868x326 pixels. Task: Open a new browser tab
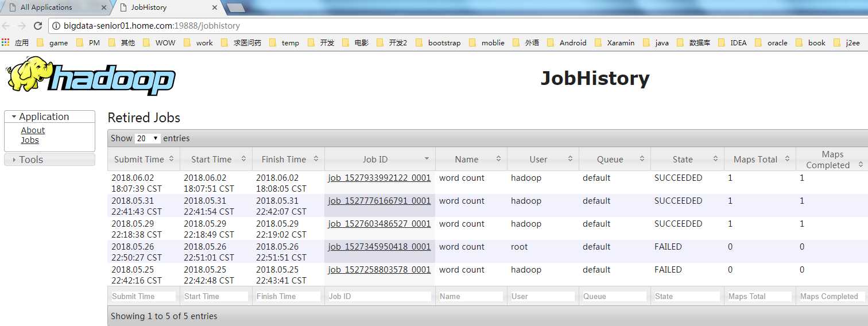coord(236,8)
